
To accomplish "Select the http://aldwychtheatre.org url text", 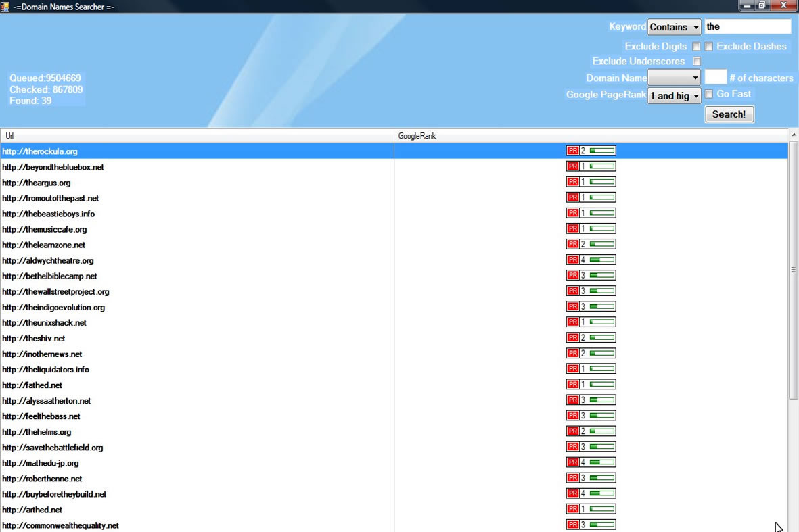I will [x=48, y=260].
